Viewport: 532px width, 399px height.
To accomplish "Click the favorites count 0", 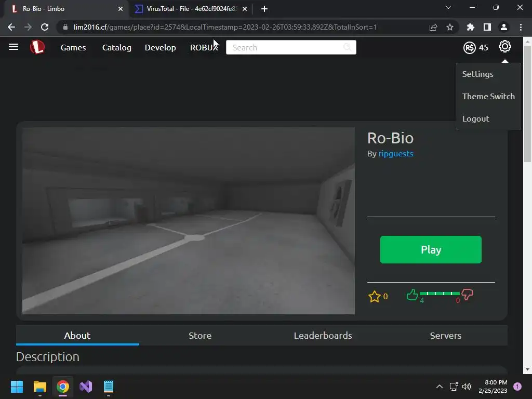I will 385,297.
